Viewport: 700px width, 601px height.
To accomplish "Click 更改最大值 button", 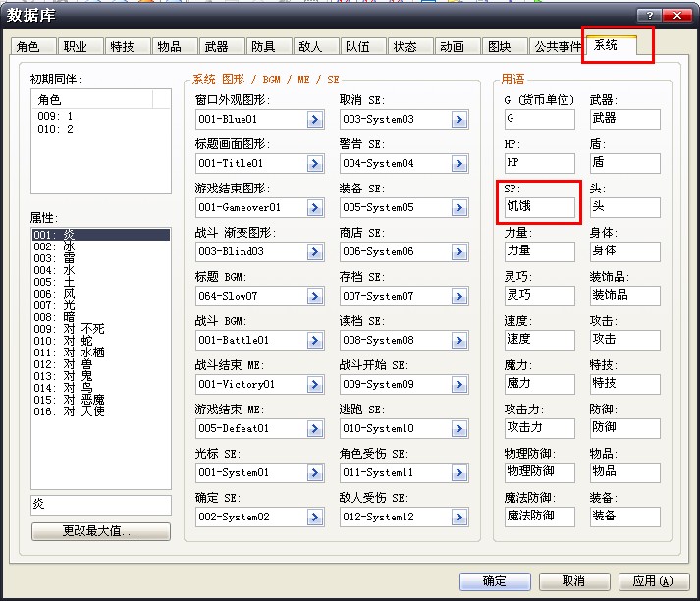I will (101, 531).
